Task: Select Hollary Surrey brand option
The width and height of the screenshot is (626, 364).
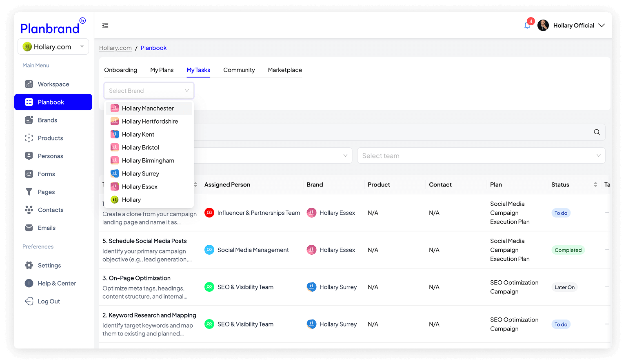Action: [140, 174]
